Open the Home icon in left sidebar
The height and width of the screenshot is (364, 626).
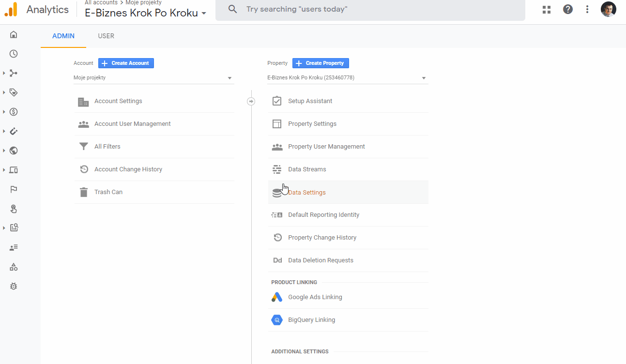click(14, 34)
